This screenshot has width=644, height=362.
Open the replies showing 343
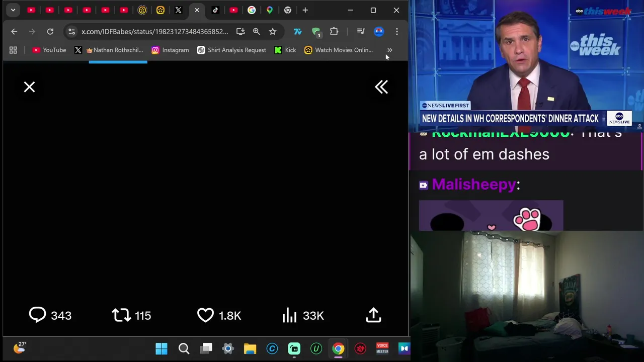coord(50,315)
